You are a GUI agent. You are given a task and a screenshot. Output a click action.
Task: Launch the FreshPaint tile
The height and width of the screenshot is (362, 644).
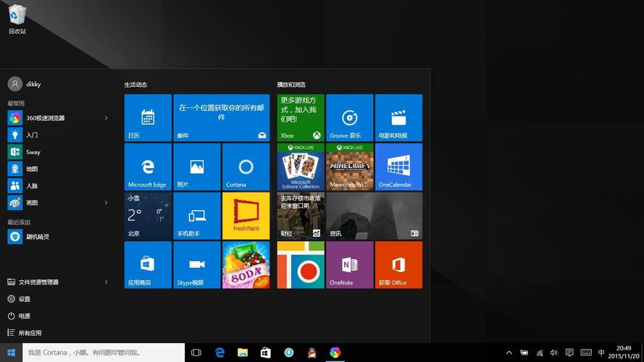click(x=246, y=215)
